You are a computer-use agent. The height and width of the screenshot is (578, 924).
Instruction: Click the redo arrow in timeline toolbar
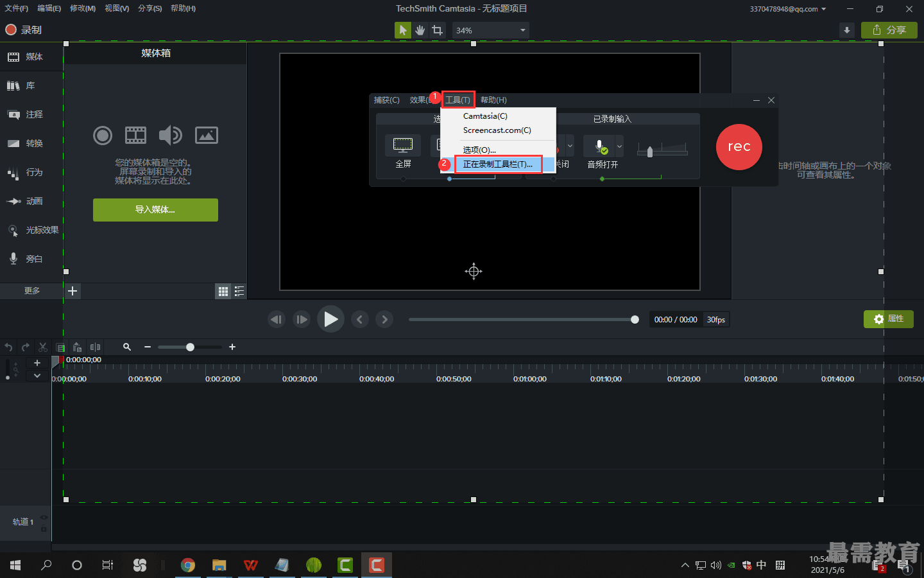[26, 347]
